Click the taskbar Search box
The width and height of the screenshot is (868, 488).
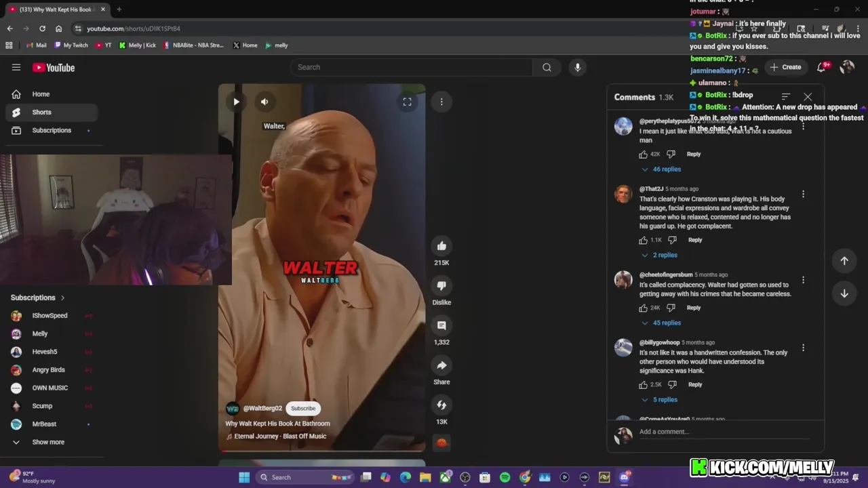306,477
